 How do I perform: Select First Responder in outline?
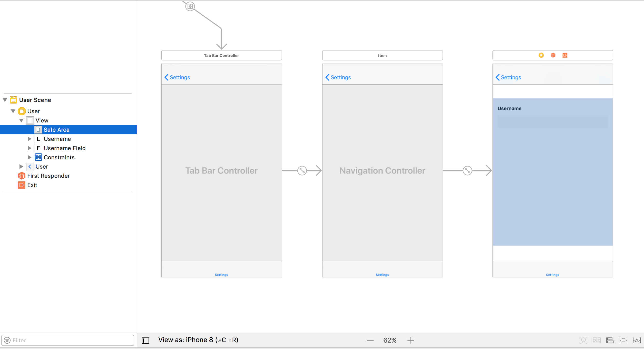[48, 176]
